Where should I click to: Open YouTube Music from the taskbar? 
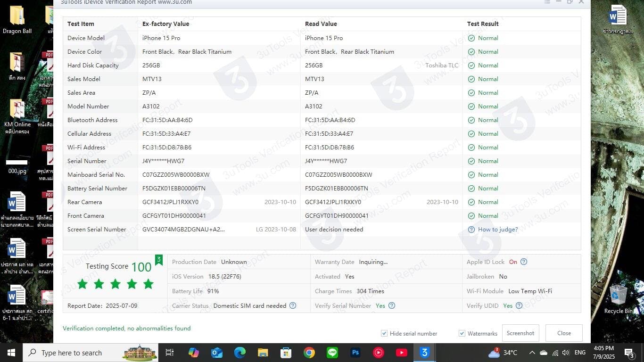[379, 353]
